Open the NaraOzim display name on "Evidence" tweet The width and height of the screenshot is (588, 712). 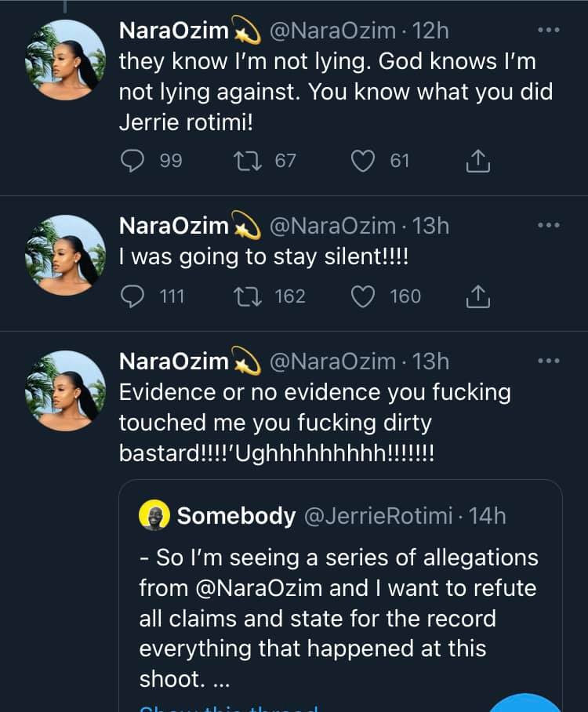173,361
